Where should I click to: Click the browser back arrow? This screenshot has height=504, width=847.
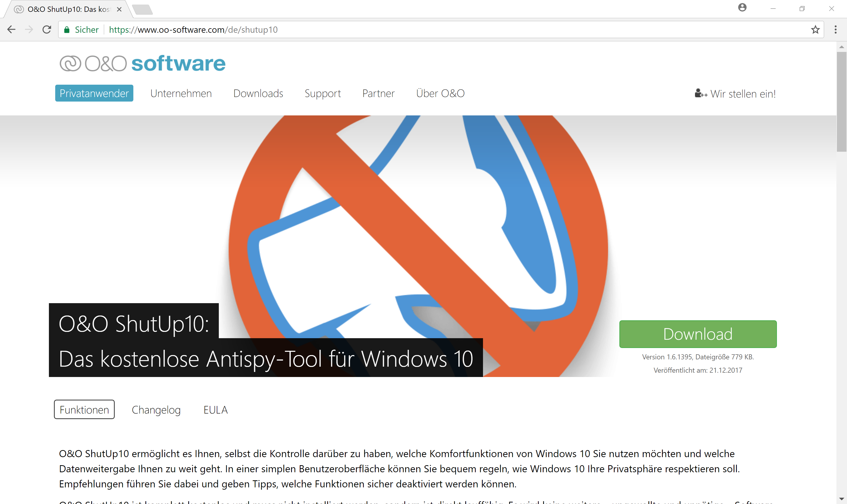click(11, 29)
